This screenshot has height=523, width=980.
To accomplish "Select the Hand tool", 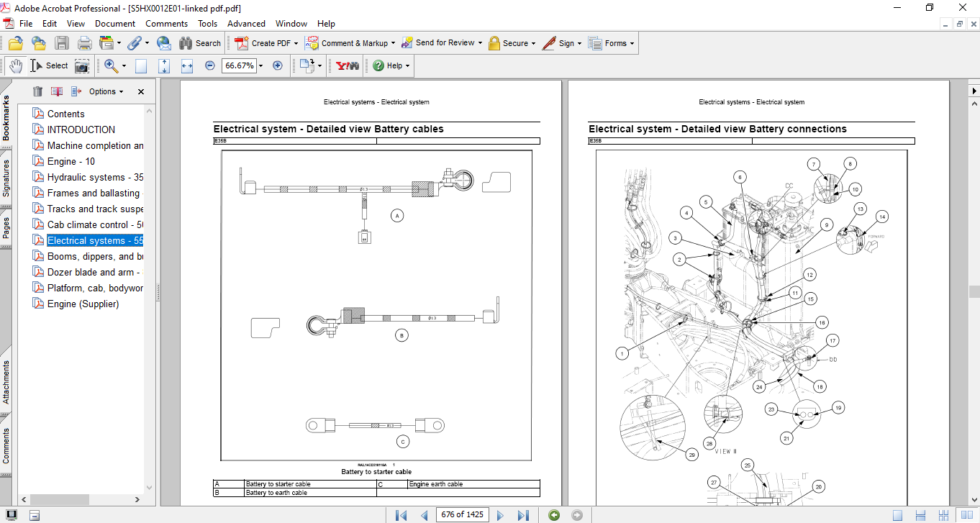I will 16,65.
